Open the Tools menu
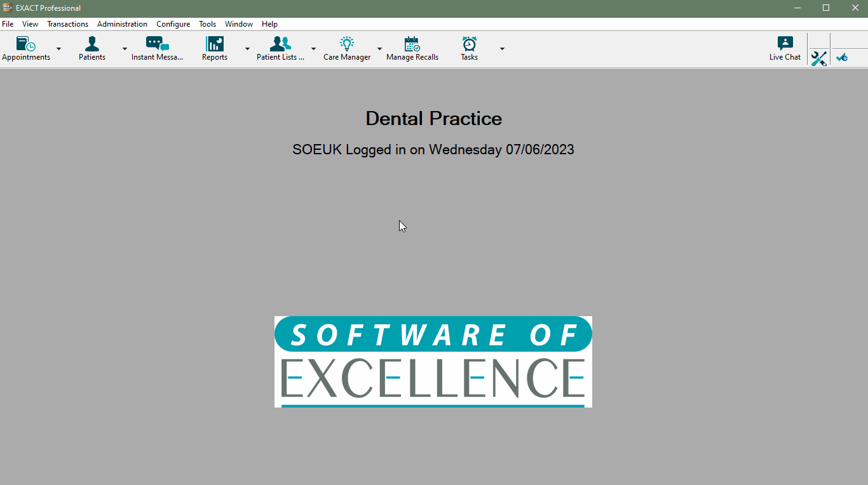Viewport: 868px width, 485px height. click(x=207, y=24)
